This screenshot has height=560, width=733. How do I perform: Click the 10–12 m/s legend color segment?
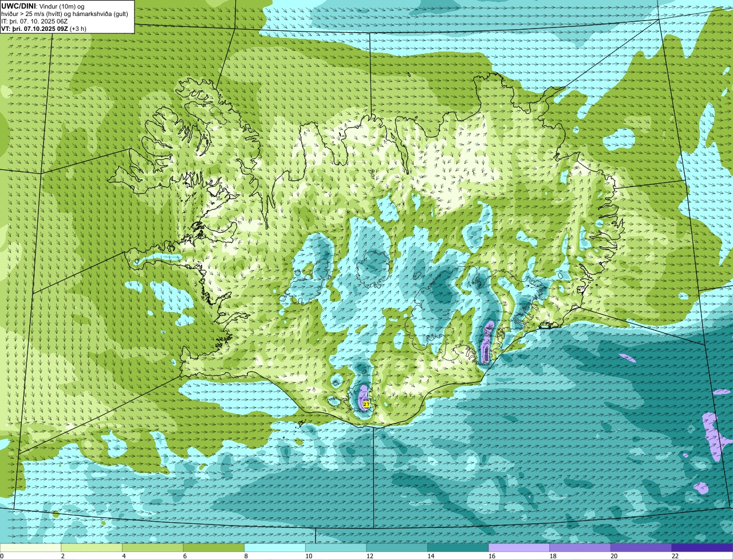tap(336, 547)
